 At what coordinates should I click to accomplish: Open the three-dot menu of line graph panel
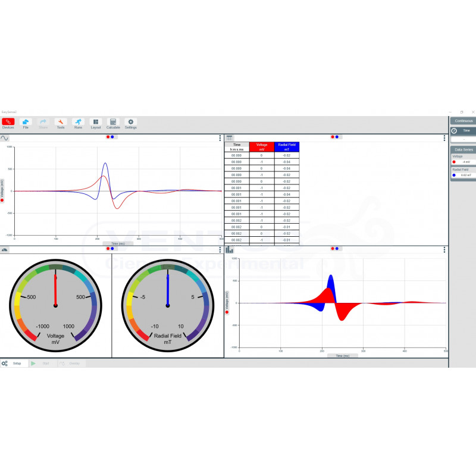pyautogui.click(x=220, y=137)
